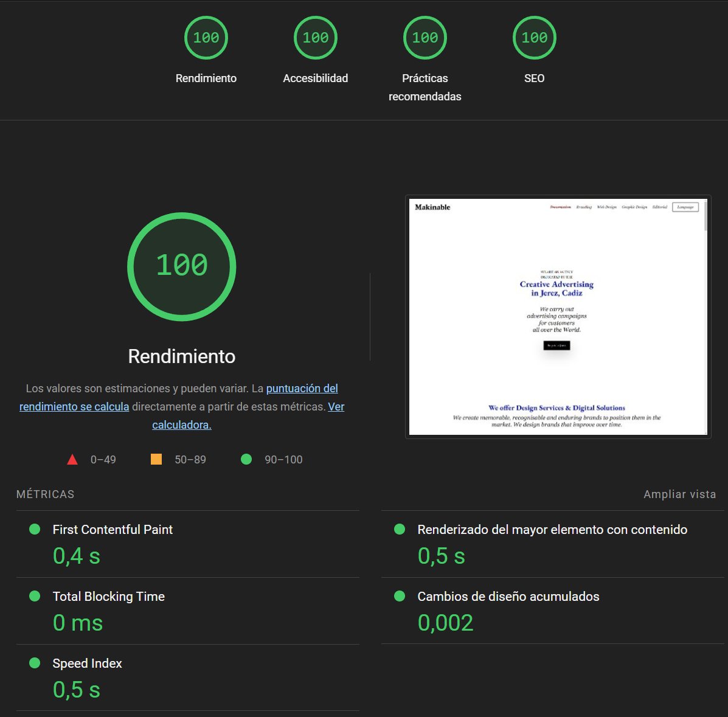
Task: Click the Rendimiento score gauge at top
Action: [206, 37]
